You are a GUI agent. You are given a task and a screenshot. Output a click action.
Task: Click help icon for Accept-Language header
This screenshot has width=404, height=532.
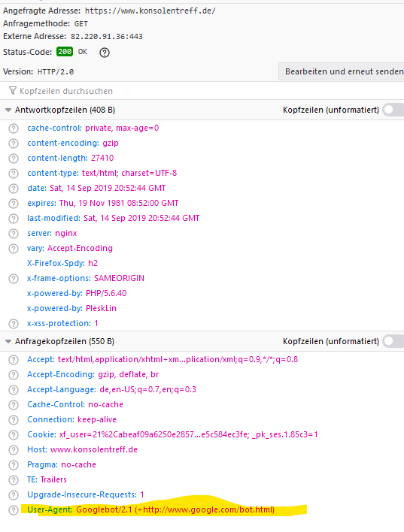14,390
